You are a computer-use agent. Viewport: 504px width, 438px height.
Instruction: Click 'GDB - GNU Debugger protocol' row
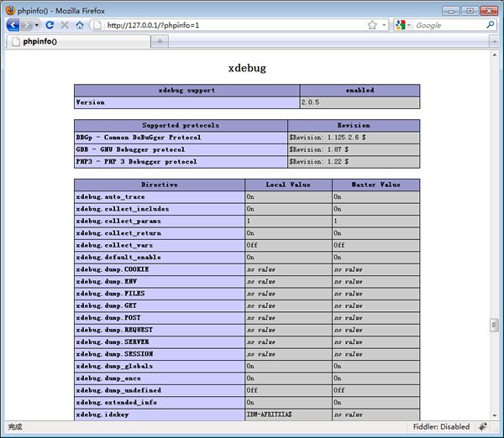coord(181,149)
